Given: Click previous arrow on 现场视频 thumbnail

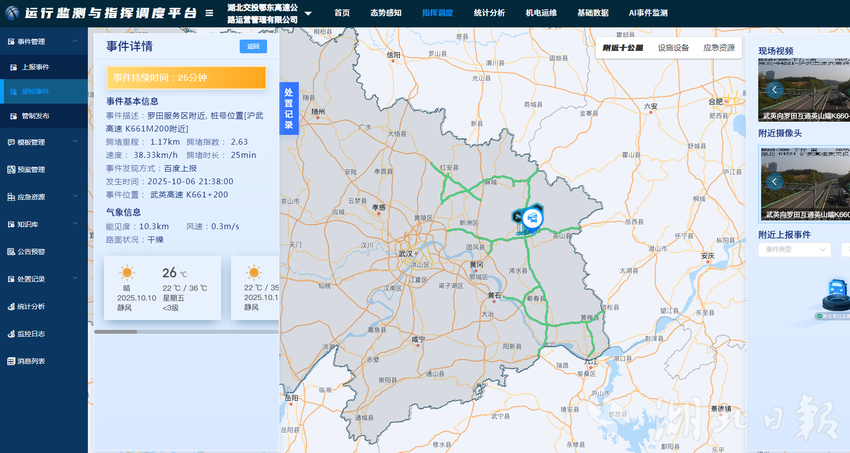Looking at the screenshot, I should 774,89.
